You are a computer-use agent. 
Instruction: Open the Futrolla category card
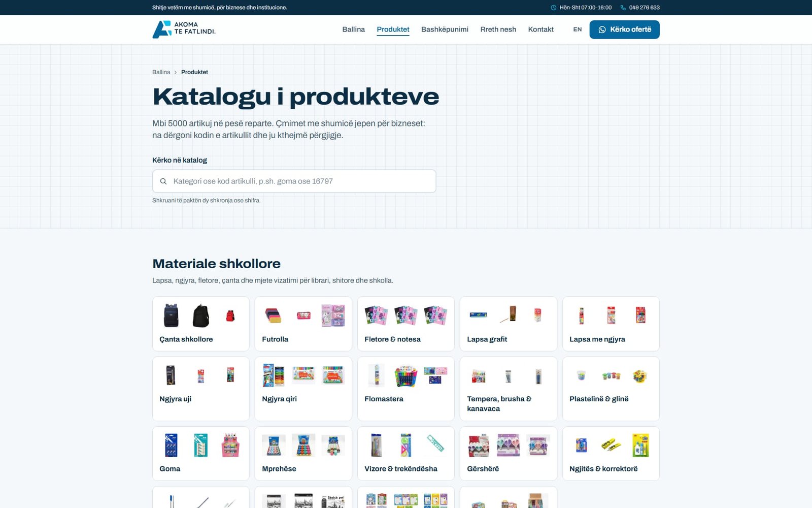tap(303, 324)
